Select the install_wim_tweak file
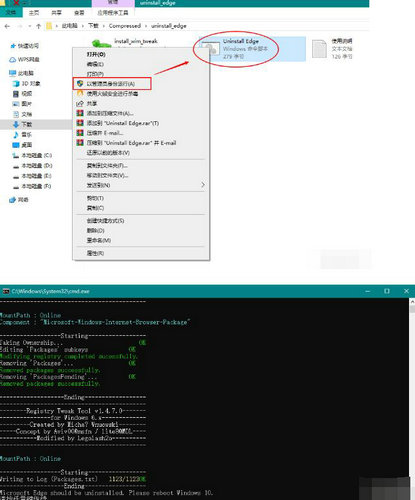The image size is (415, 500). pyautogui.click(x=136, y=42)
